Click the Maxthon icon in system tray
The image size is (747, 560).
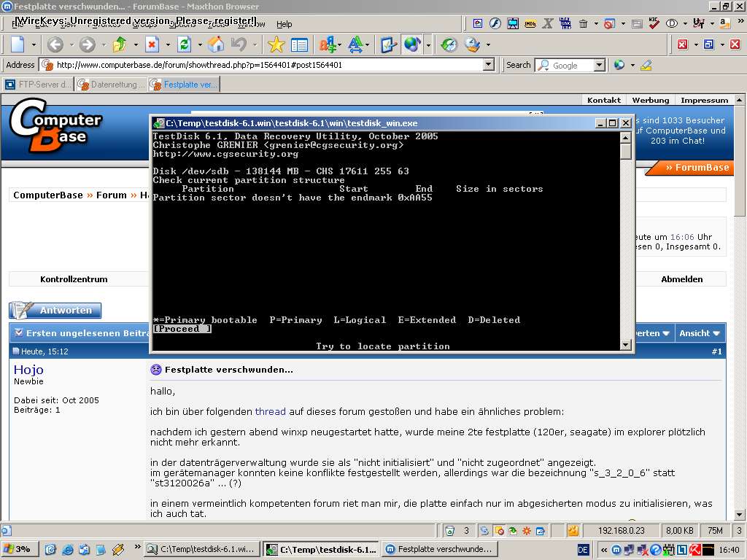coord(616,550)
